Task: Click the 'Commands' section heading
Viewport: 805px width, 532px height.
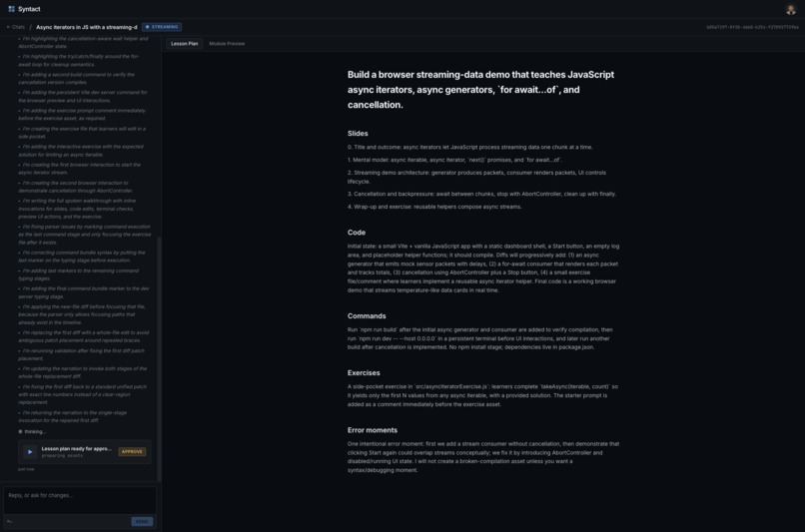Action: click(367, 316)
